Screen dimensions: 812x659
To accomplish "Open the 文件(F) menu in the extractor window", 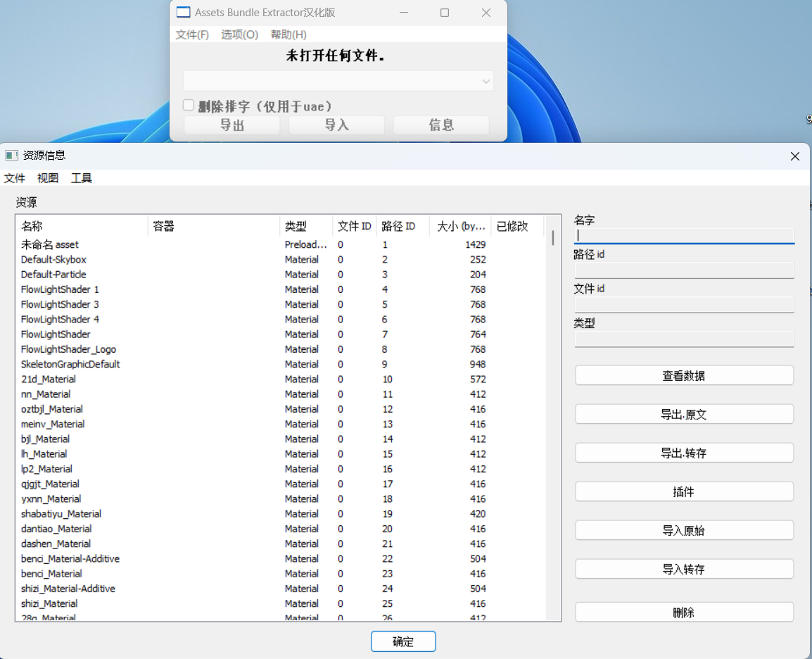I will coord(191,34).
